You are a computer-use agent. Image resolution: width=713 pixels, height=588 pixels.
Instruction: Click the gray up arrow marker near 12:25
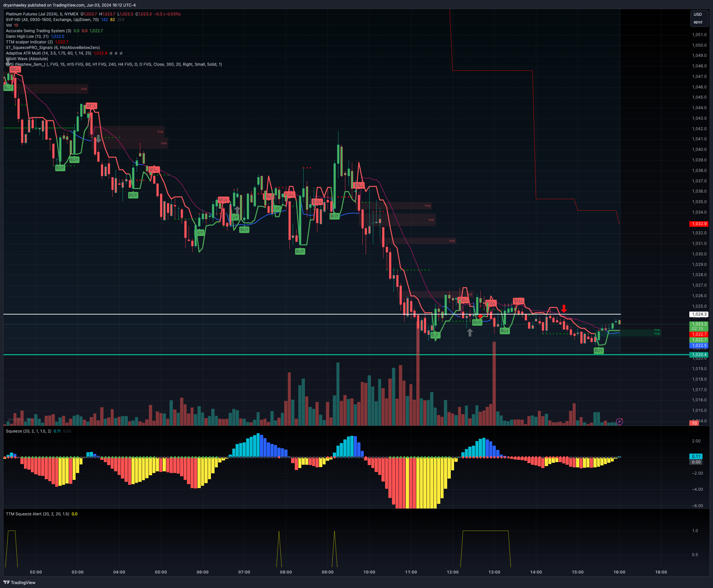[470, 332]
